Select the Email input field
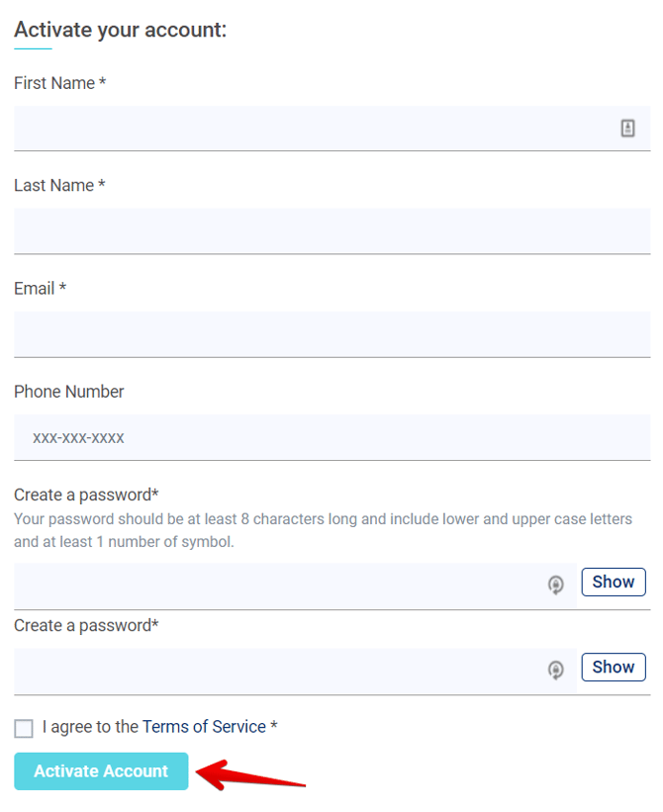The width and height of the screenshot is (663, 812). (331, 333)
